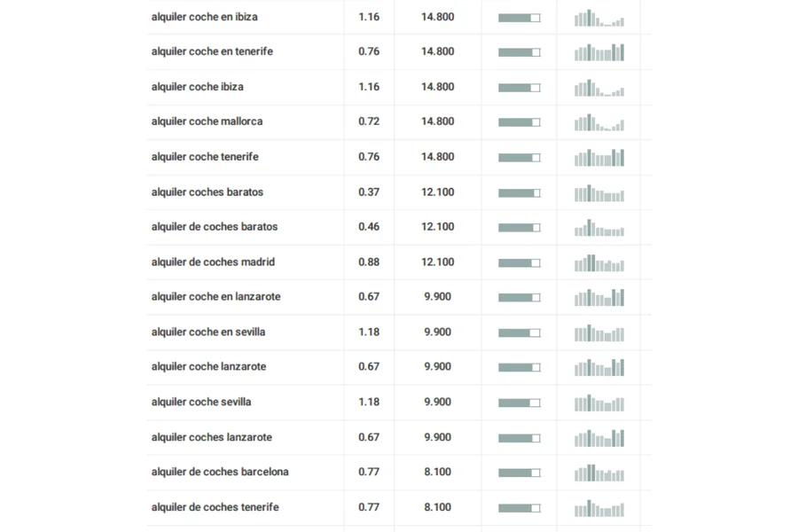
Task: Select 0.88 CPC cell for coches madrid
Action: tap(369, 262)
